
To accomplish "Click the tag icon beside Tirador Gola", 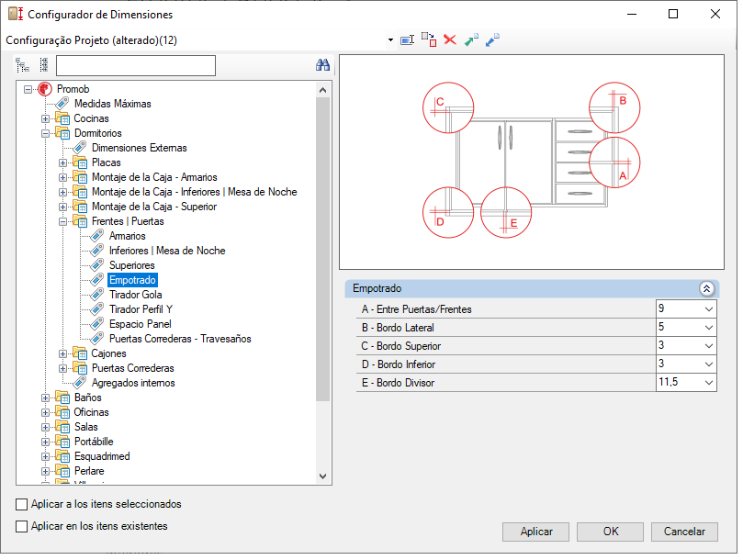I will tap(97, 294).
